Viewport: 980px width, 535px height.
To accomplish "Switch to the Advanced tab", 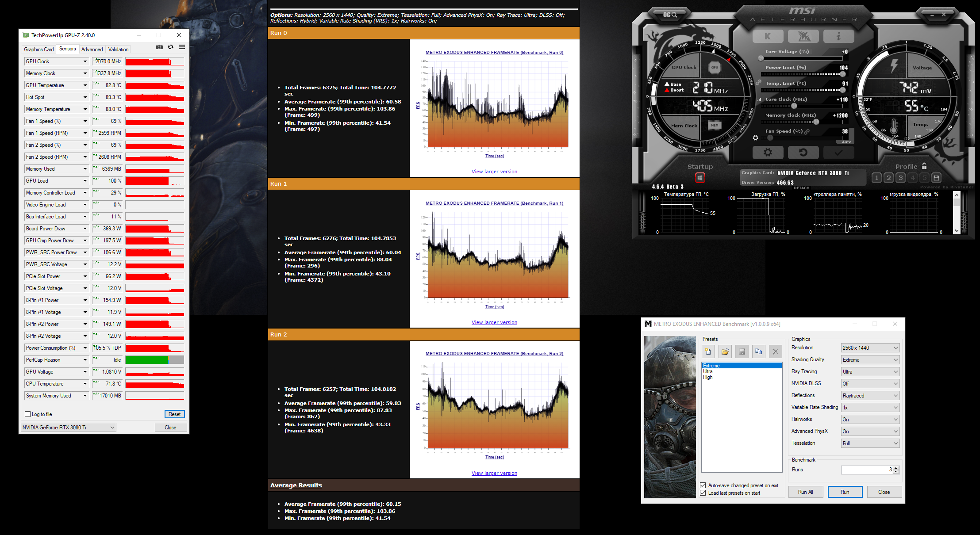I will pos(92,50).
